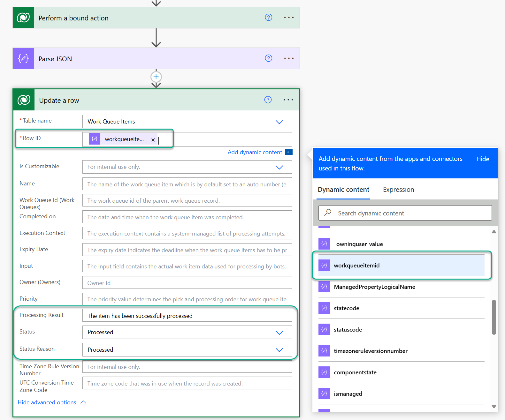Switch to the Expression tab
Image resolution: width=505 pixels, height=420 pixels.
tap(398, 190)
